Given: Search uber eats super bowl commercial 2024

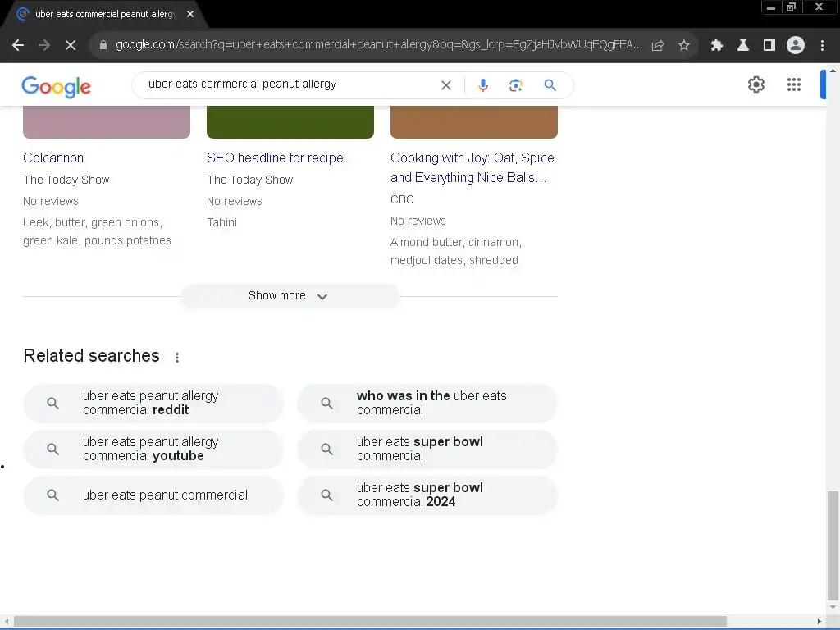Looking at the screenshot, I should pos(427,495).
